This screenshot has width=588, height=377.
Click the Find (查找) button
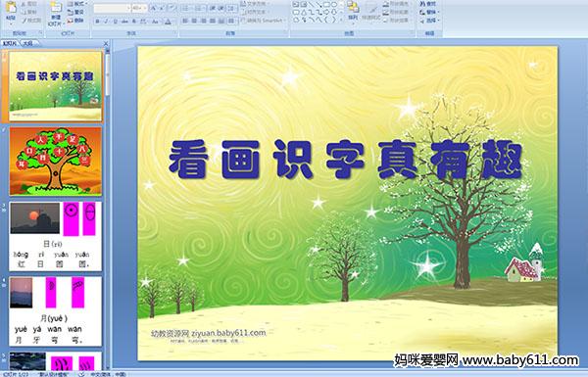428,4
